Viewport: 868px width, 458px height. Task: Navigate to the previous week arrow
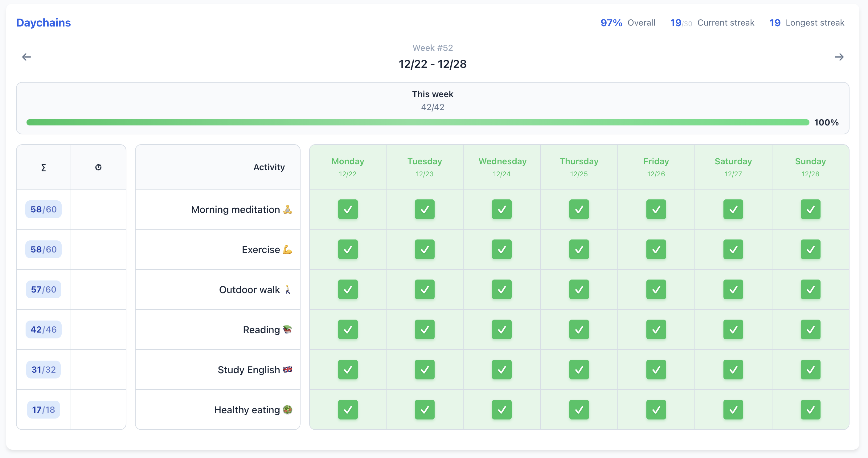pyautogui.click(x=27, y=57)
